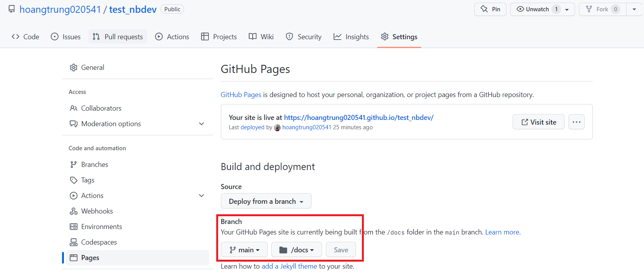Viewport: 644px width, 276px height.
Task: Click the Insights graph icon
Action: point(337,36)
